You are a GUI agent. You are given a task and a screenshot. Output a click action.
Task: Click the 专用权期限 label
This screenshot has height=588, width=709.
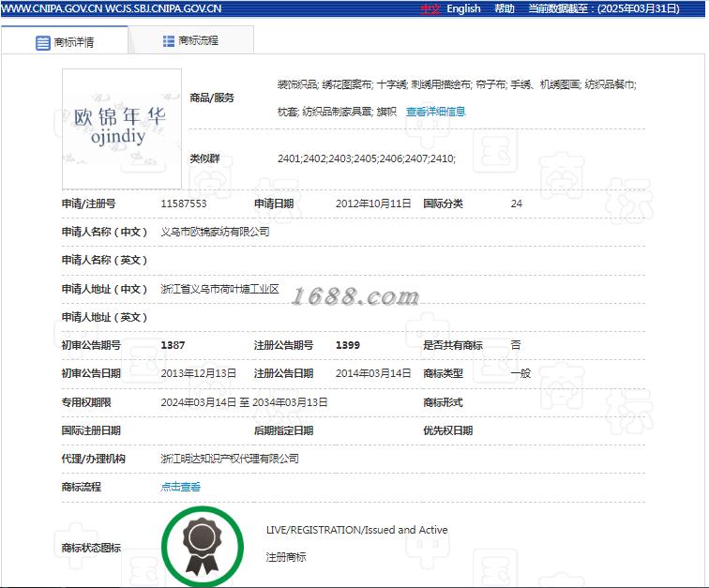coord(86,402)
